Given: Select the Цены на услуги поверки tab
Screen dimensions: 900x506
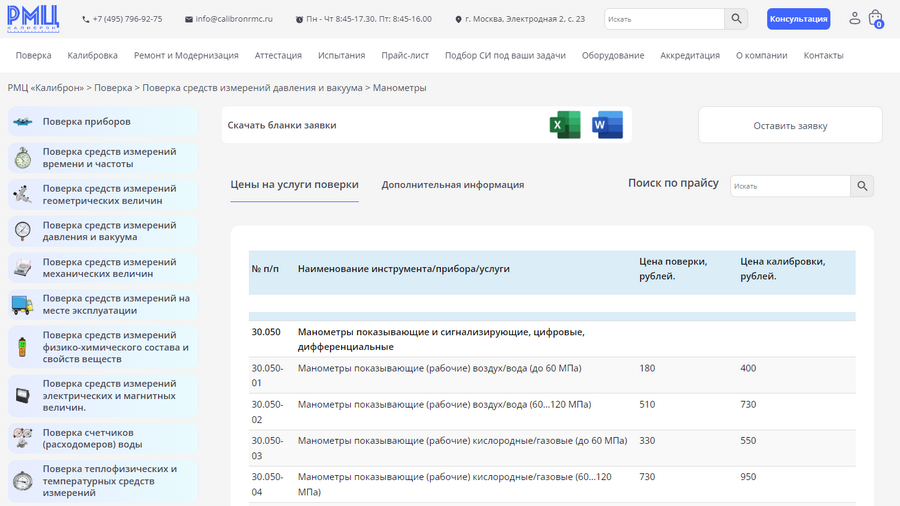Looking at the screenshot, I should tap(294, 185).
